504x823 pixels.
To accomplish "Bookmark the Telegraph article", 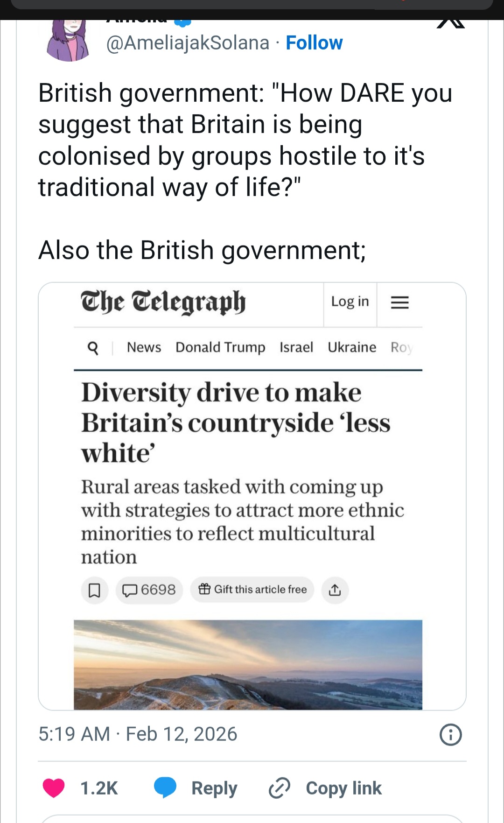I will coord(95,591).
